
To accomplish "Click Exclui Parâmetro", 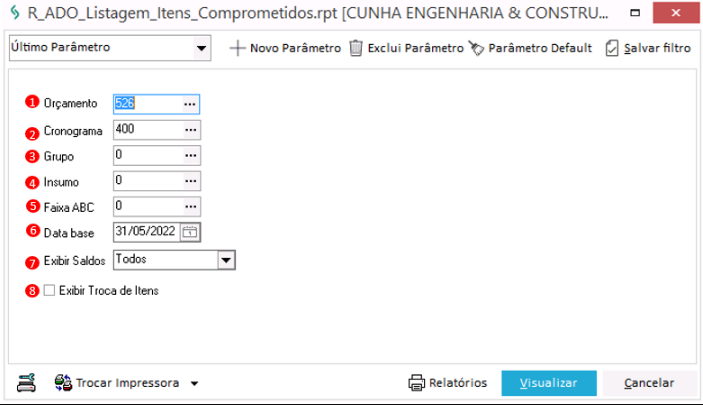I will (x=406, y=48).
